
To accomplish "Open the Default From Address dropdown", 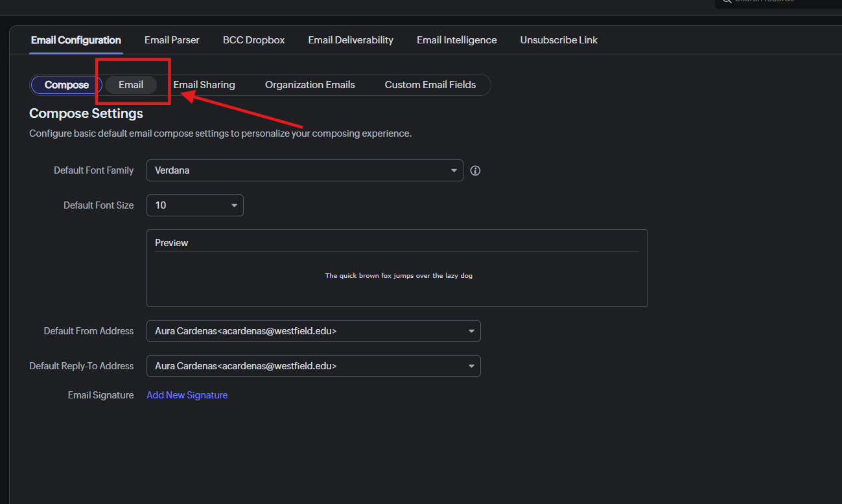I will (x=314, y=331).
